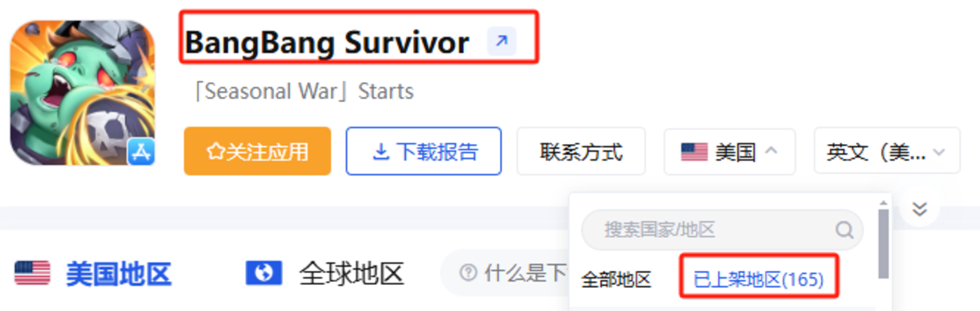Click the download icon in 下载报告
The image size is (980, 311).
point(381,152)
